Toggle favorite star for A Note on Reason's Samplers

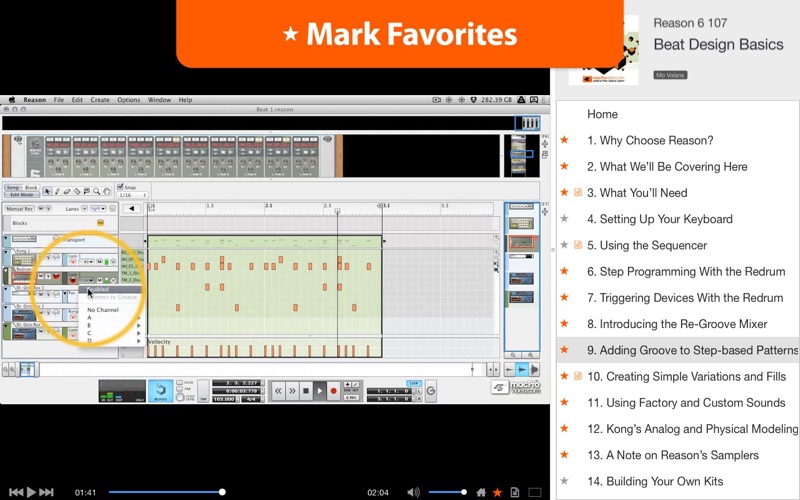[564, 455]
